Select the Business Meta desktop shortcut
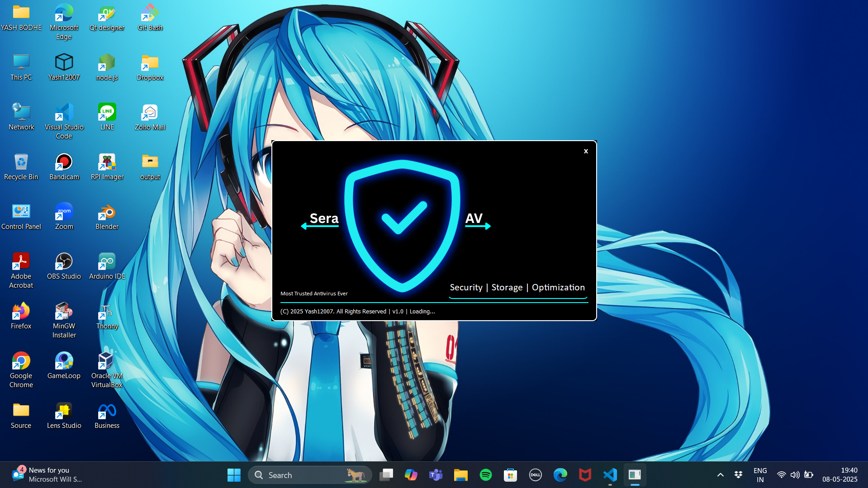This screenshot has height=488, width=868. [107, 416]
